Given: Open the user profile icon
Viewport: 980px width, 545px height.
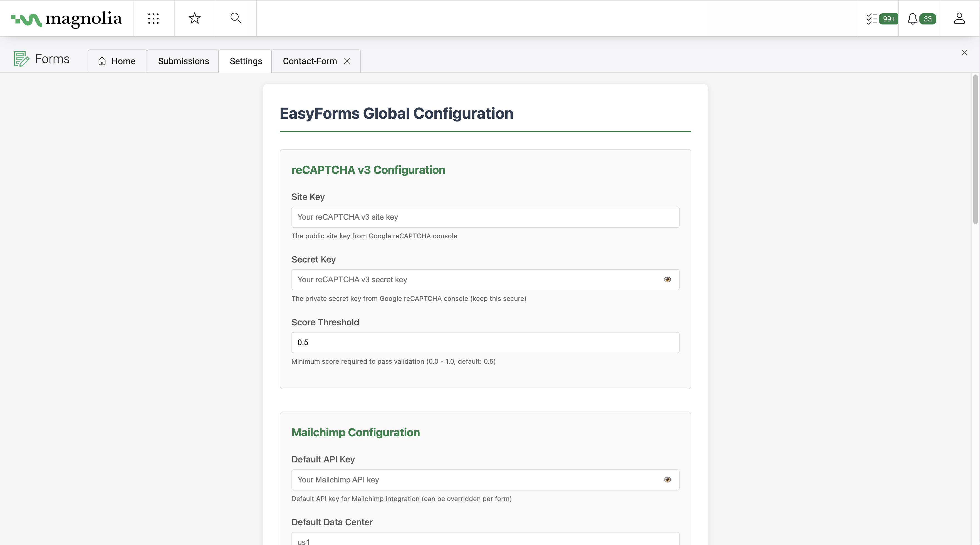Looking at the screenshot, I should point(959,18).
